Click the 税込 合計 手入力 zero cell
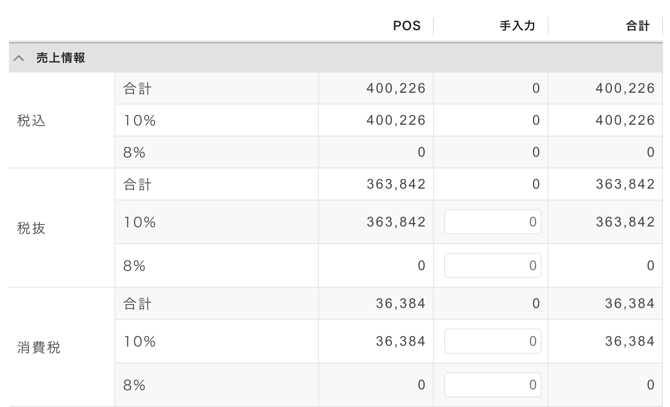The width and height of the screenshot is (670, 407). coord(535,88)
